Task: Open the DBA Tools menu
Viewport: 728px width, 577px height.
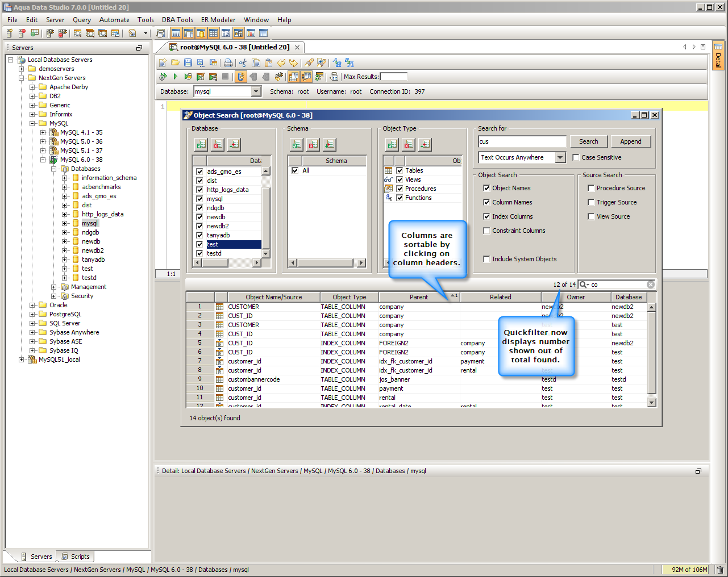Action: (x=177, y=20)
